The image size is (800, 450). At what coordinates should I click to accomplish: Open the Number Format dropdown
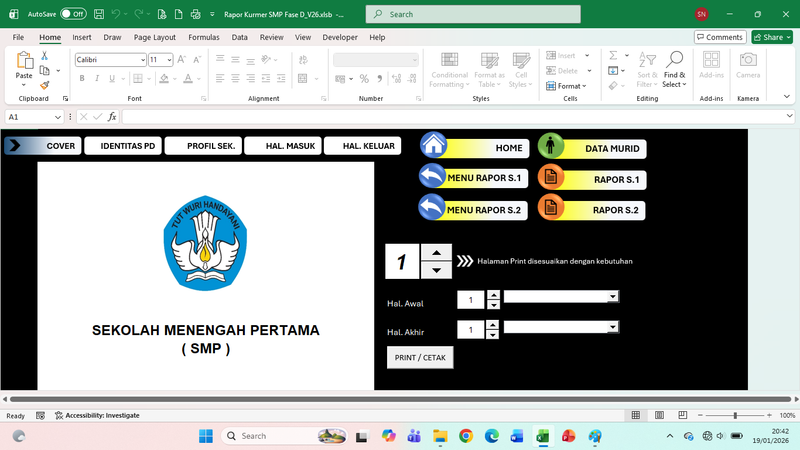414,60
